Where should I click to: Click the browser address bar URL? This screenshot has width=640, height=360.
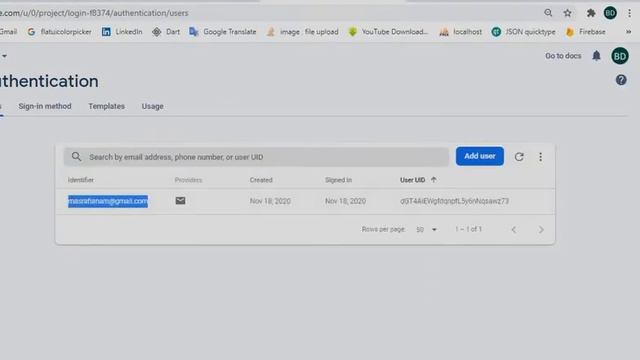94,13
